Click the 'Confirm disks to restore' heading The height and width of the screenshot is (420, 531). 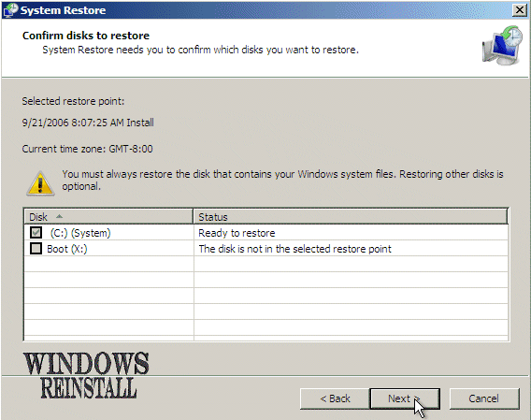(x=86, y=36)
